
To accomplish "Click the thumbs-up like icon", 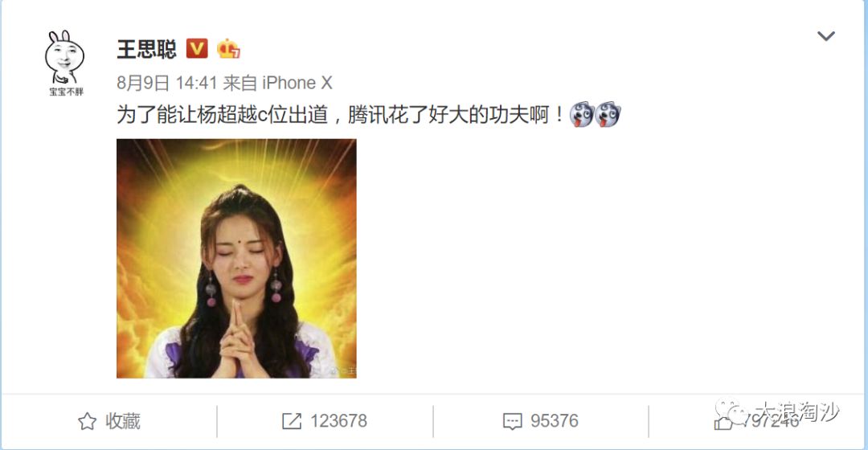I will click(723, 423).
